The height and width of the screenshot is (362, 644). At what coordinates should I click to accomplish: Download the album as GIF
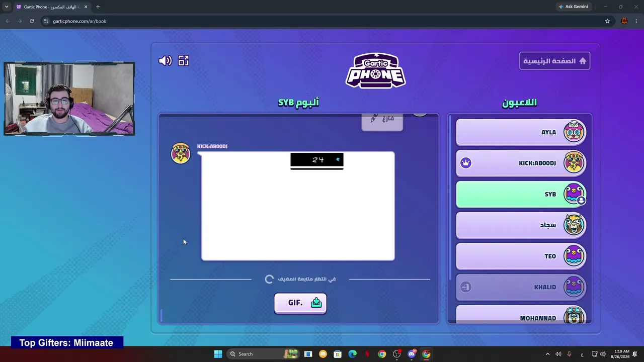click(300, 303)
